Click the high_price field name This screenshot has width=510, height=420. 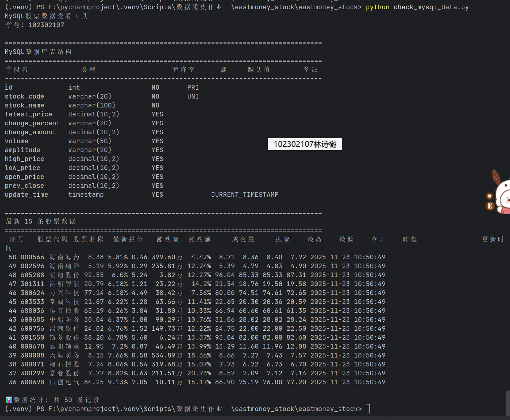tap(24, 159)
